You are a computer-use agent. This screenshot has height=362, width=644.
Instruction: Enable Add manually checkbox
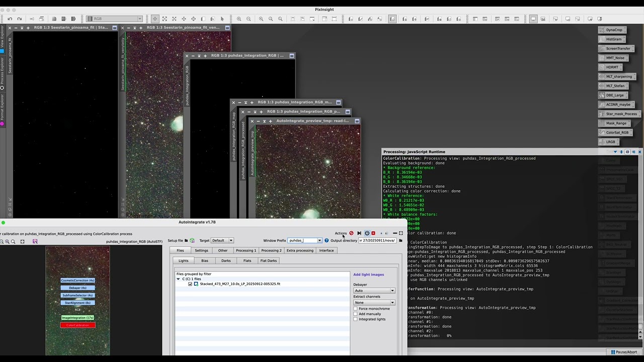coord(356,314)
